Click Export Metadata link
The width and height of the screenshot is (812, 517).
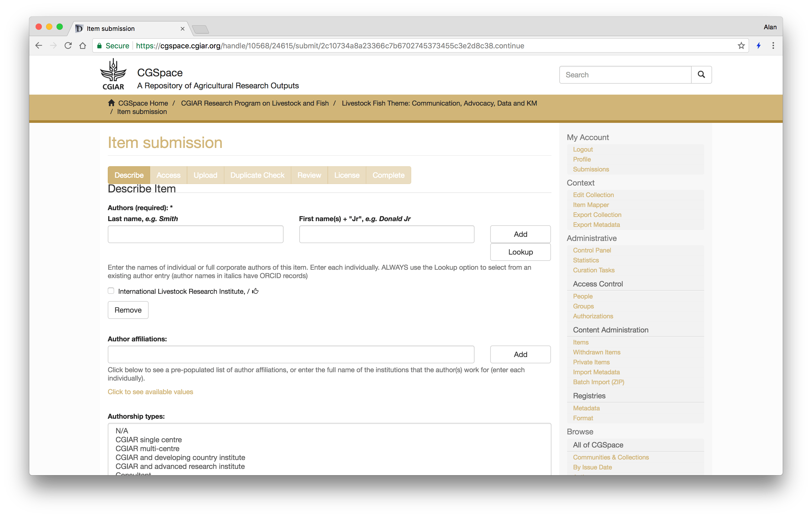point(596,225)
